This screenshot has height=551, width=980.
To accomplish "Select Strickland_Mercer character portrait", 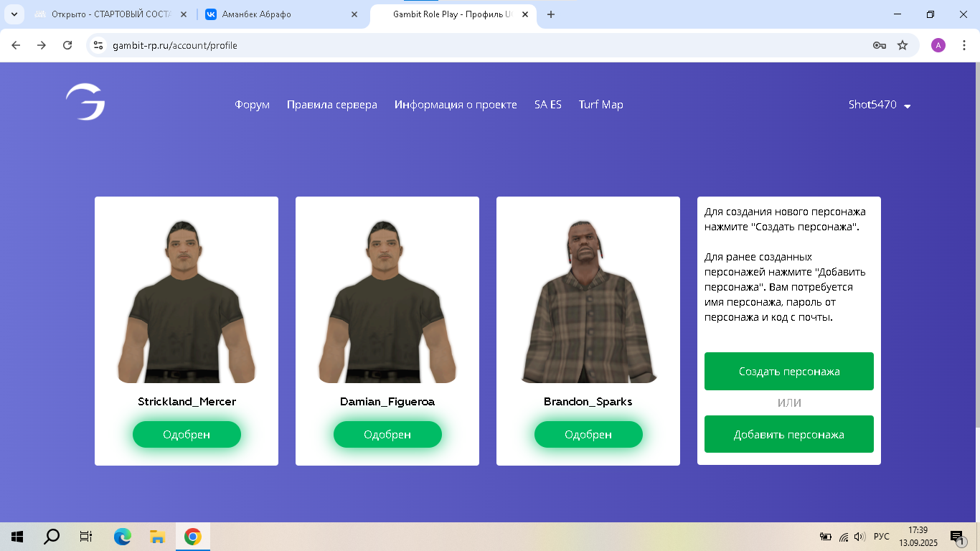I will coord(187,301).
